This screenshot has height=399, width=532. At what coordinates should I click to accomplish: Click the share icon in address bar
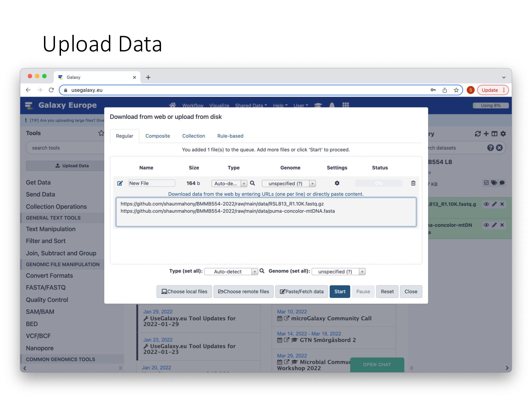[x=445, y=90]
